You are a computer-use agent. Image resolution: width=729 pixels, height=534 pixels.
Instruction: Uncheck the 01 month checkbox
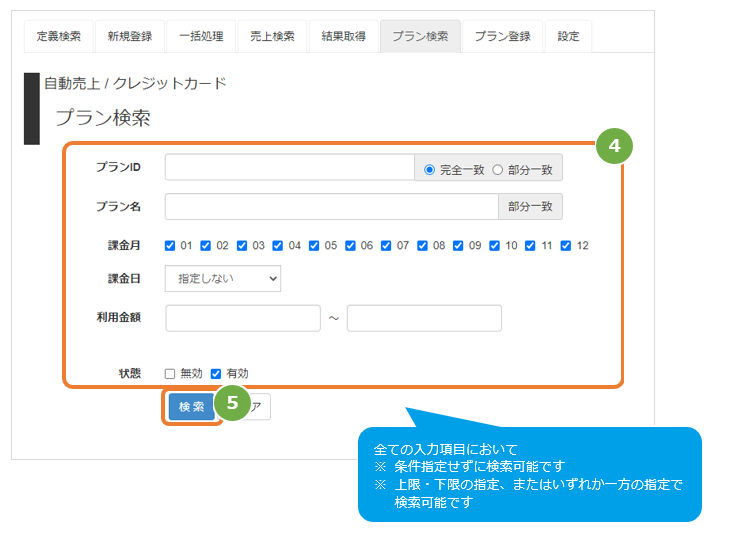(x=170, y=245)
